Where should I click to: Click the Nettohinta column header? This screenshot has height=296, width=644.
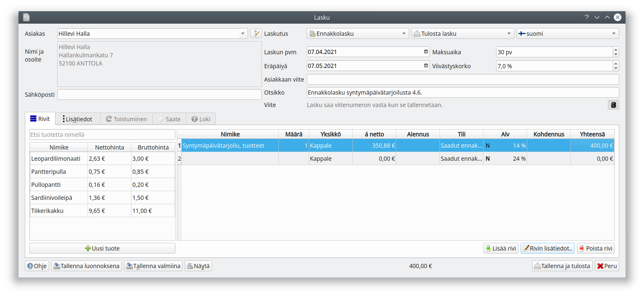(x=109, y=147)
